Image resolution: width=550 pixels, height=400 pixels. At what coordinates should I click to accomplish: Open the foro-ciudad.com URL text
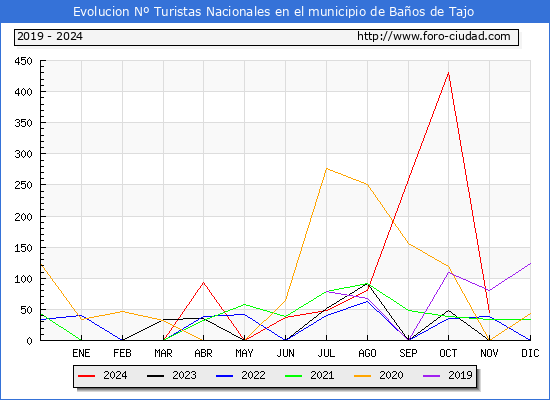click(434, 36)
